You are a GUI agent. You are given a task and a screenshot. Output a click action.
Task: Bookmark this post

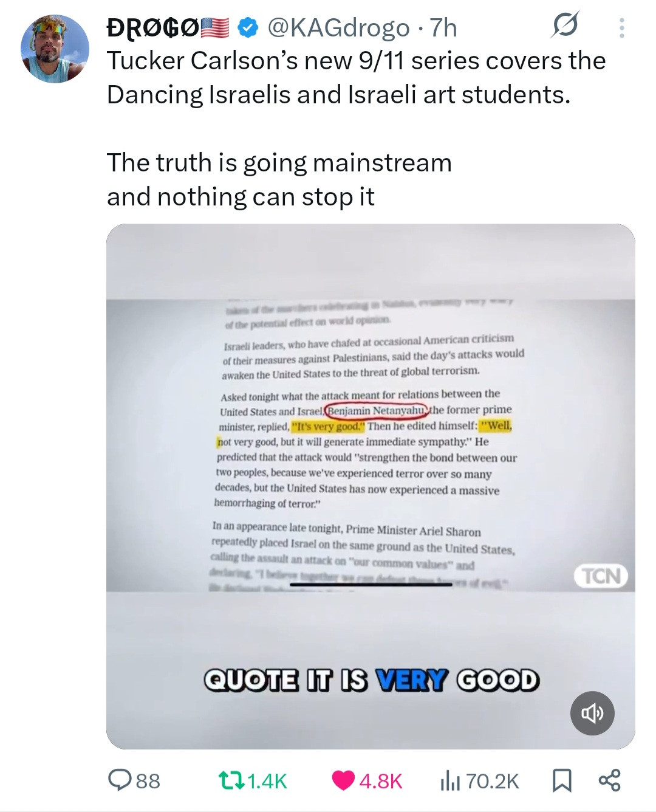pyautogui.click(x=562, y=780)
